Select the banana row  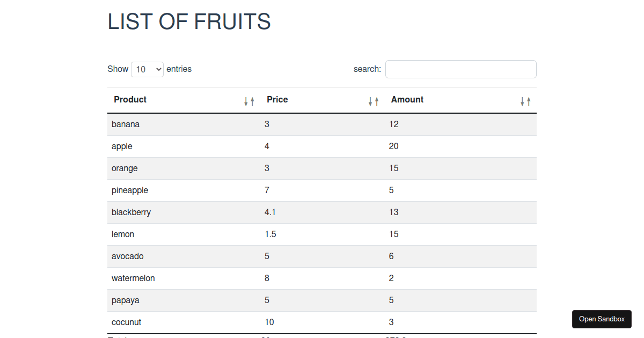click(322, 124)
